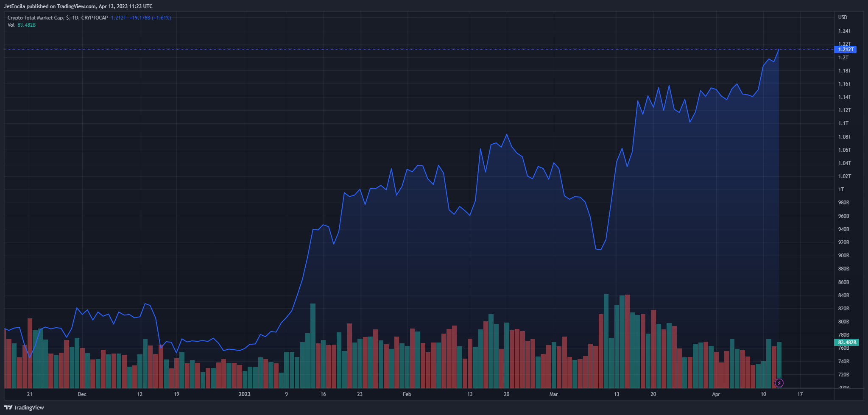Click the Feb label on time axis

click(x=407, y=394)
